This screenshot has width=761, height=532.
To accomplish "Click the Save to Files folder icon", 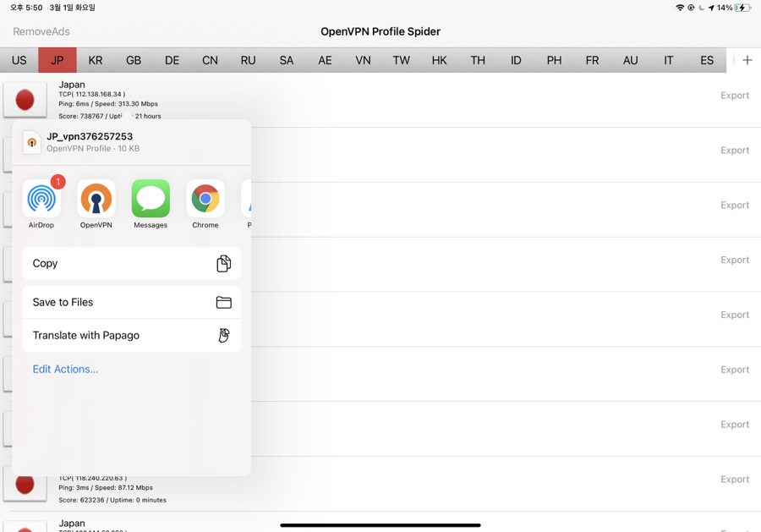I will [223, 302].
